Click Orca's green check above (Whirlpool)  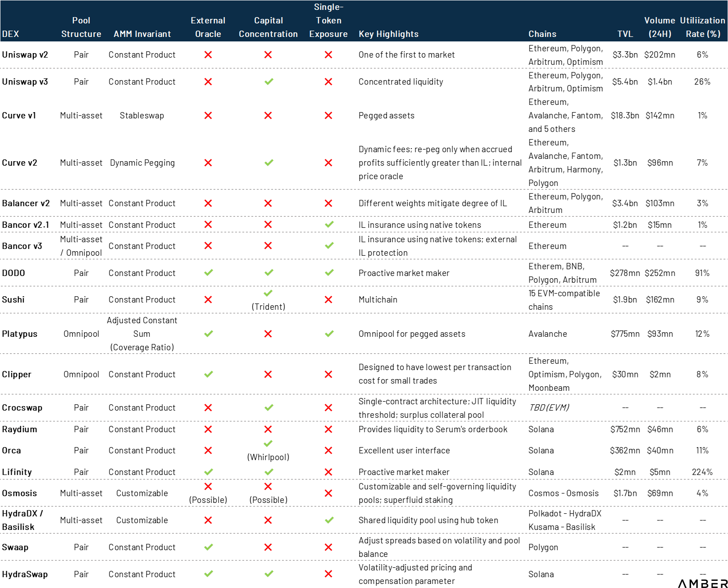pos(268,443)
